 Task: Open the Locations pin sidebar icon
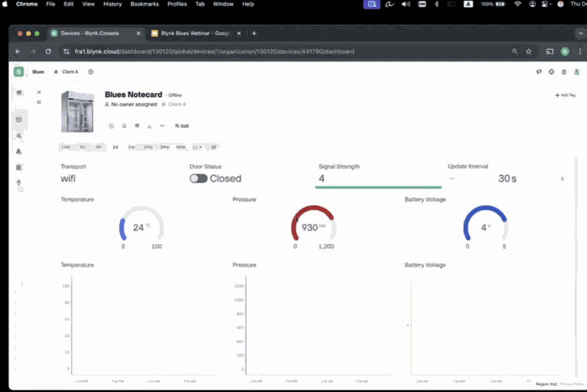coord(19,183)
